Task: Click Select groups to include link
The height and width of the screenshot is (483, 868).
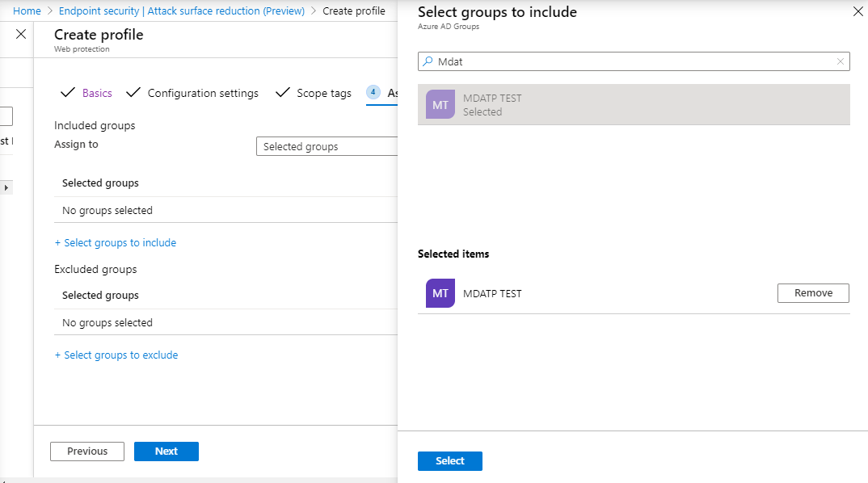Action: pyautogui.click(x=116, y=242)
